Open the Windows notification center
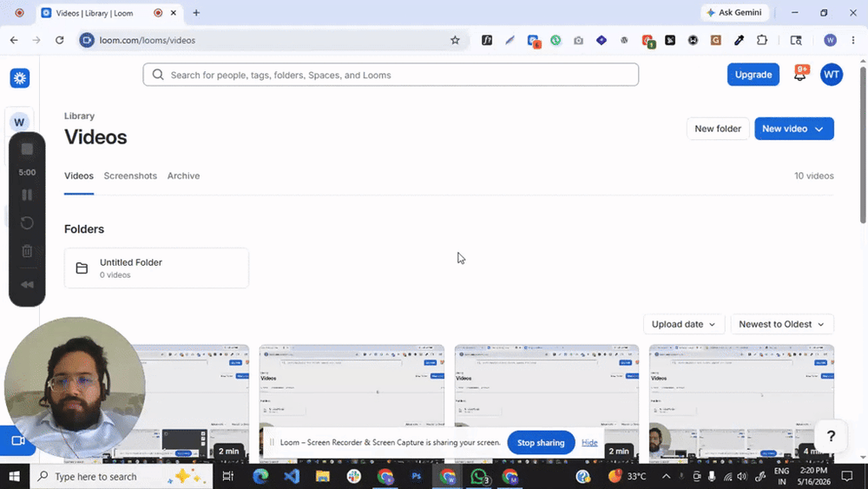Viewport: 868px width, 489px height. (x=846, y=476)
